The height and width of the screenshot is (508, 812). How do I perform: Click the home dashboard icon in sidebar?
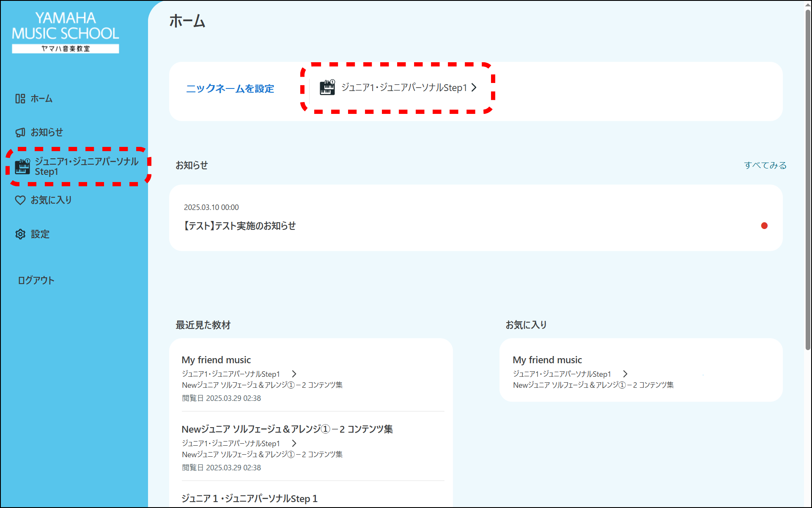tap(20, 99)
